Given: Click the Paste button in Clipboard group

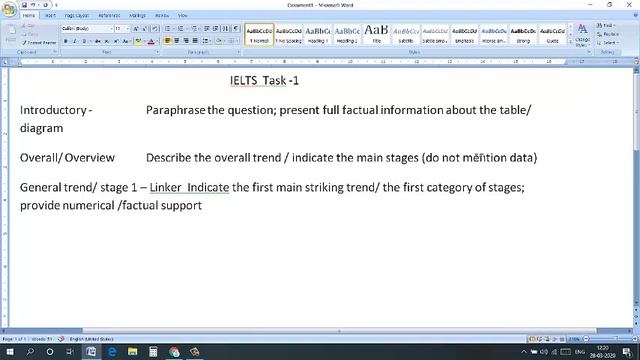Looking at the screenshot, I should point(11,33).
